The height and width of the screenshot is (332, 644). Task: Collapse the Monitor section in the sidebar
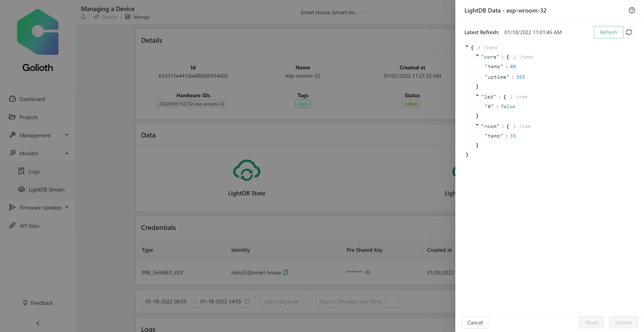66,153
